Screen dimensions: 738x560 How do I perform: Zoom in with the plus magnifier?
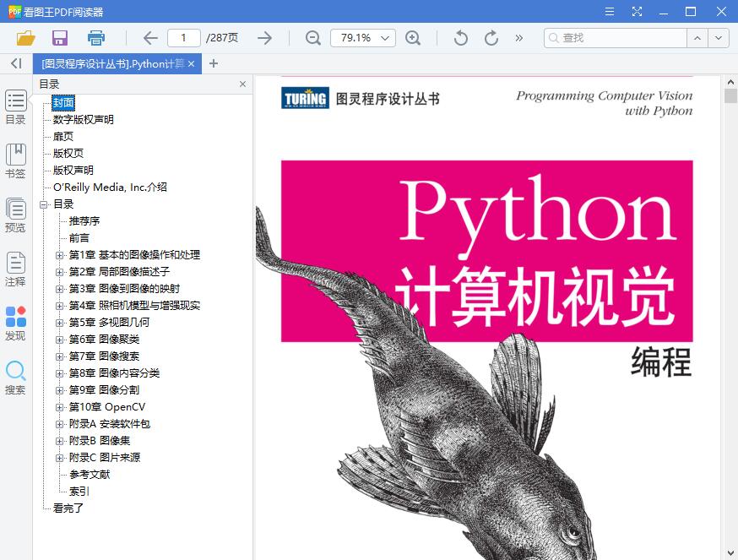click(x=413, y=38)
